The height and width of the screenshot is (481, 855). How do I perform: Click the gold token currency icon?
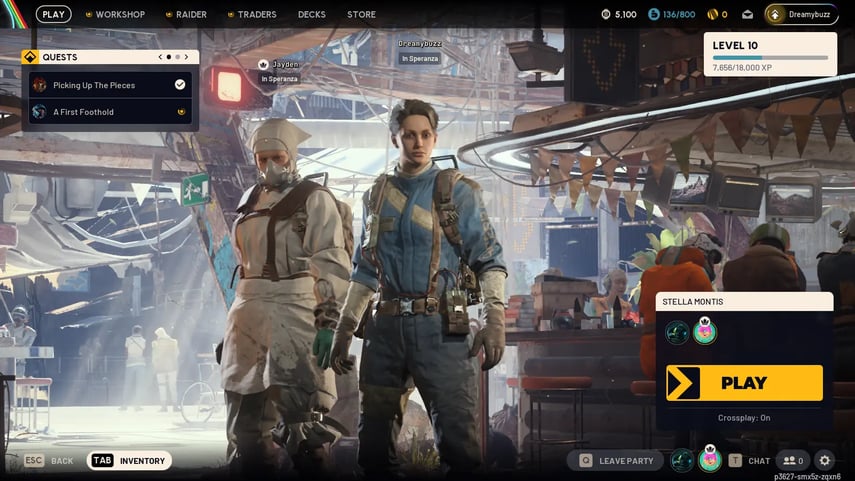coord(712,14)
